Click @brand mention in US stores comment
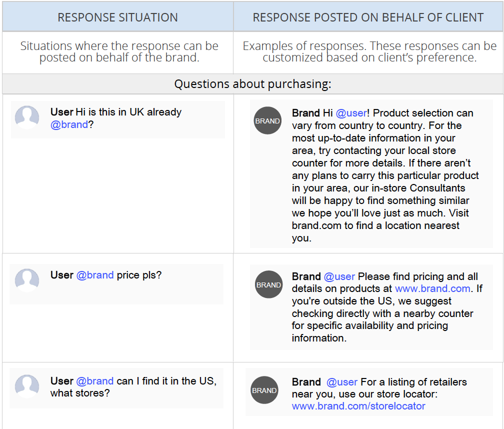The image size is (504, 429). 95,381
